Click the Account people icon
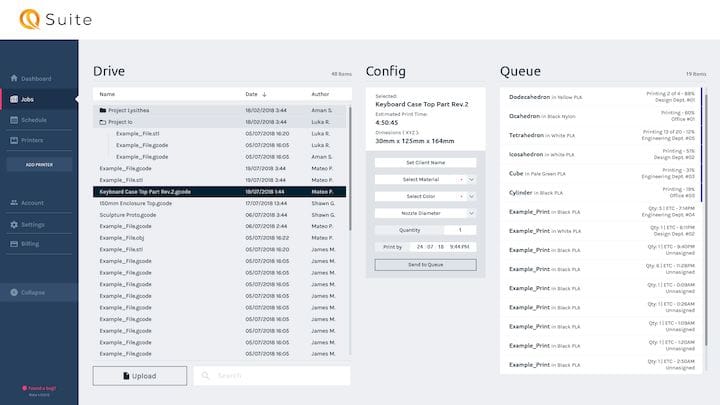 [13, 203]
